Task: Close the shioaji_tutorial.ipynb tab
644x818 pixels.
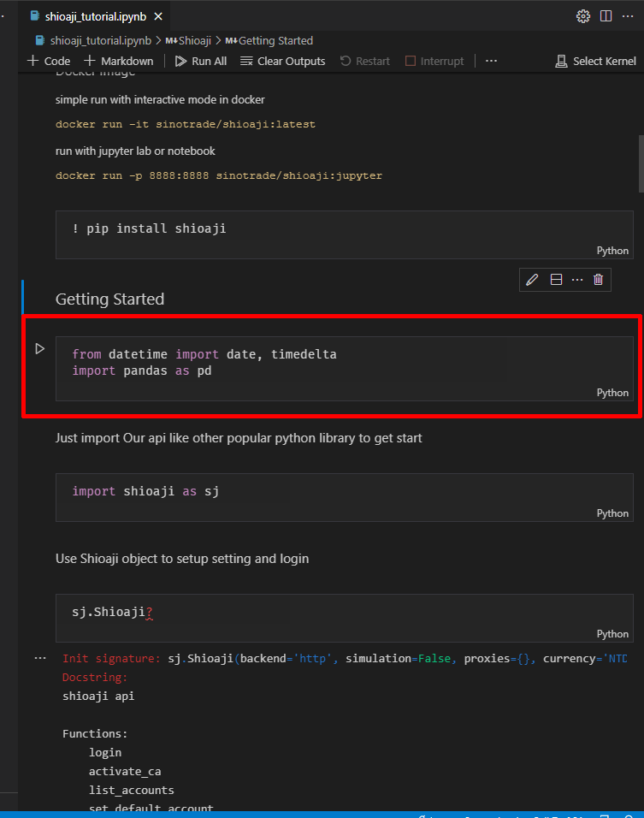Action: [158, 17]
